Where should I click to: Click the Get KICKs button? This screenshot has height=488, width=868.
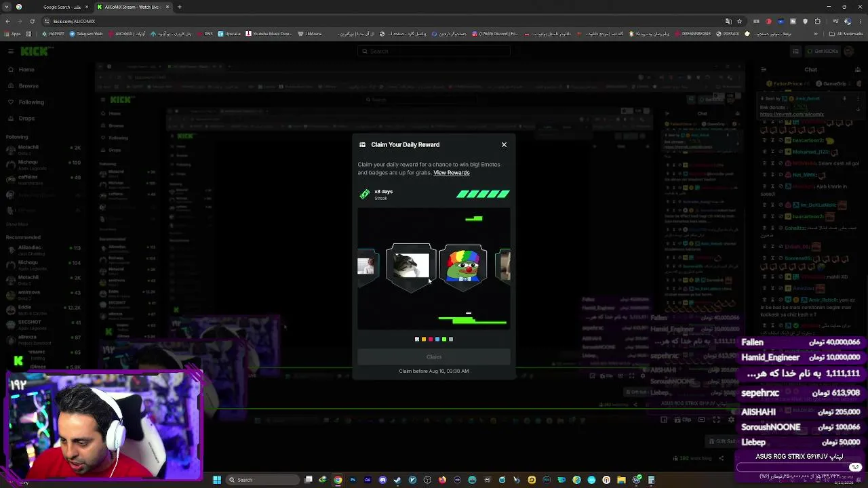click(823, 52)
